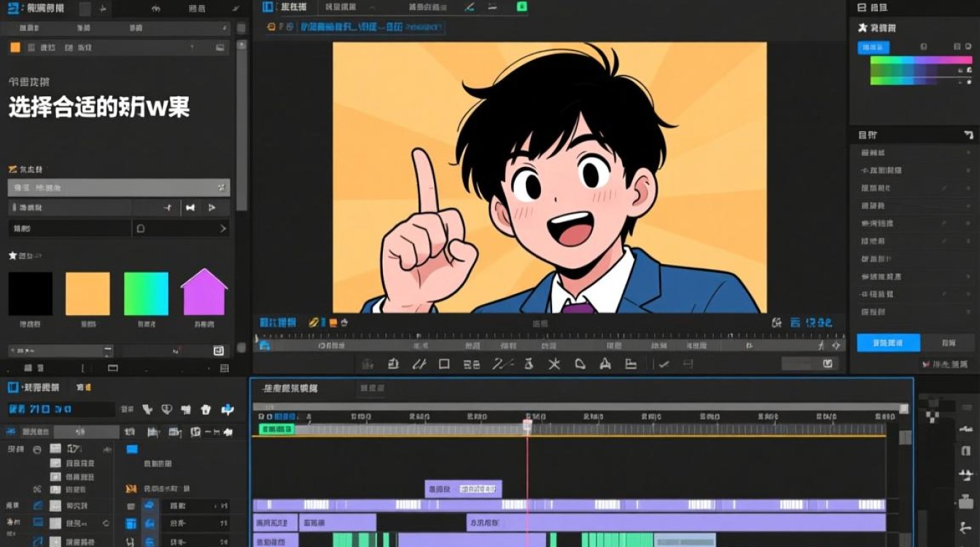
Task: Select the green-to-cyan gradient swatch
Action: [x=146, y=294]
